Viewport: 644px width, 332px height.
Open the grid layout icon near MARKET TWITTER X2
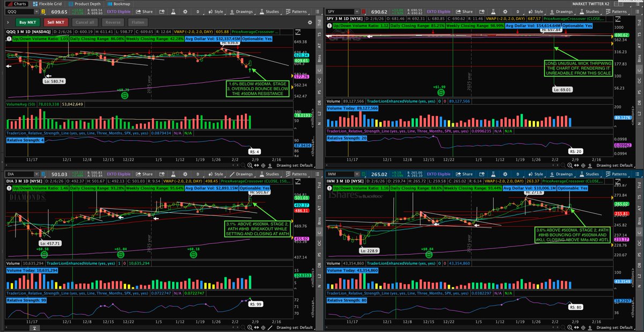point(619,4)
